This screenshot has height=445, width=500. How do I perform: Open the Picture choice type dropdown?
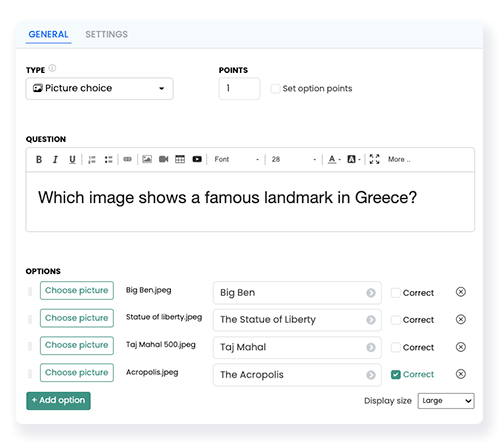pyautogui.click(x=99, y=88)
